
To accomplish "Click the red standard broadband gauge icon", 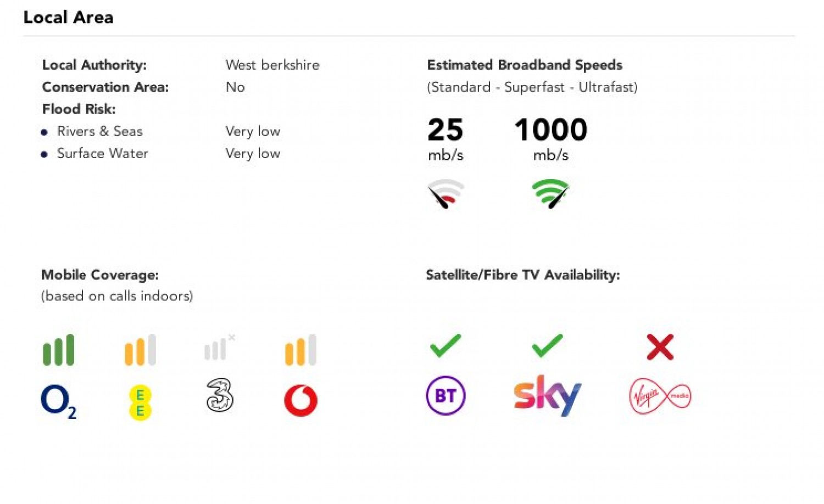I will 446,193.
